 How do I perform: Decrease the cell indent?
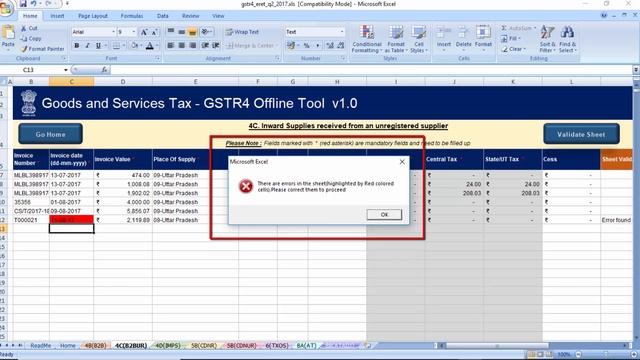pos(205,45)
